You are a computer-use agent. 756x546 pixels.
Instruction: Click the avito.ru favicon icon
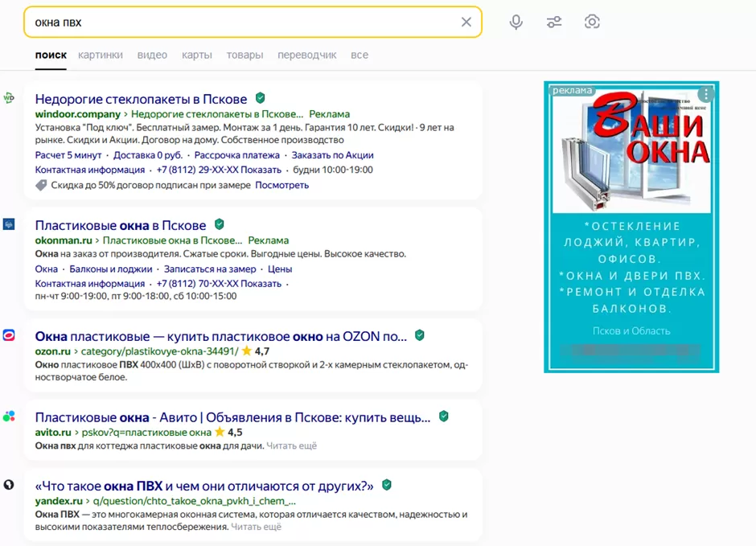(x=9, y=416)
